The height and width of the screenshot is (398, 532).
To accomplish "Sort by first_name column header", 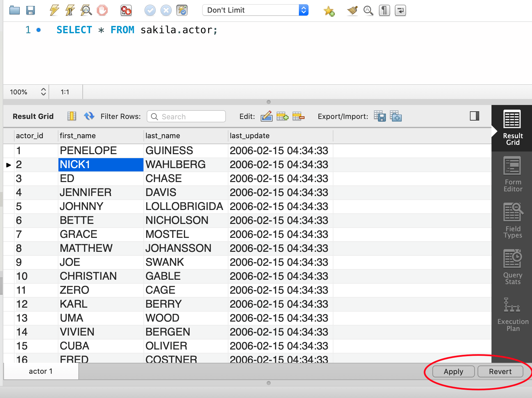I will (101, 136).
